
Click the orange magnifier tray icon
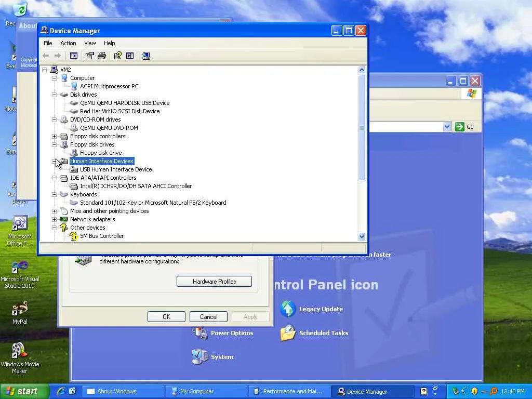click(494, 391)
